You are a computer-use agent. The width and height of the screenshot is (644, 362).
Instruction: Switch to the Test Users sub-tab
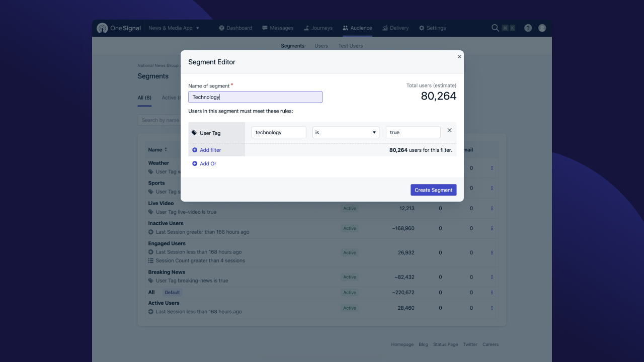pos(351,46)
